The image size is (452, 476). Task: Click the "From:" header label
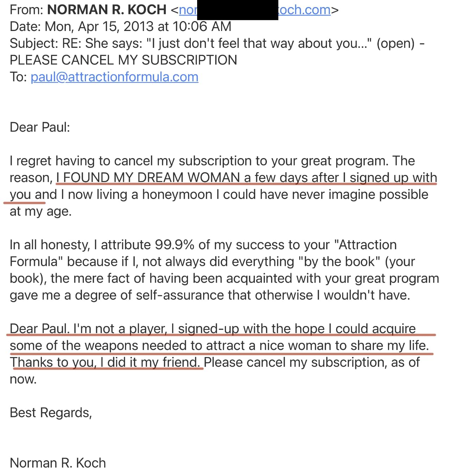pos(27,10)
